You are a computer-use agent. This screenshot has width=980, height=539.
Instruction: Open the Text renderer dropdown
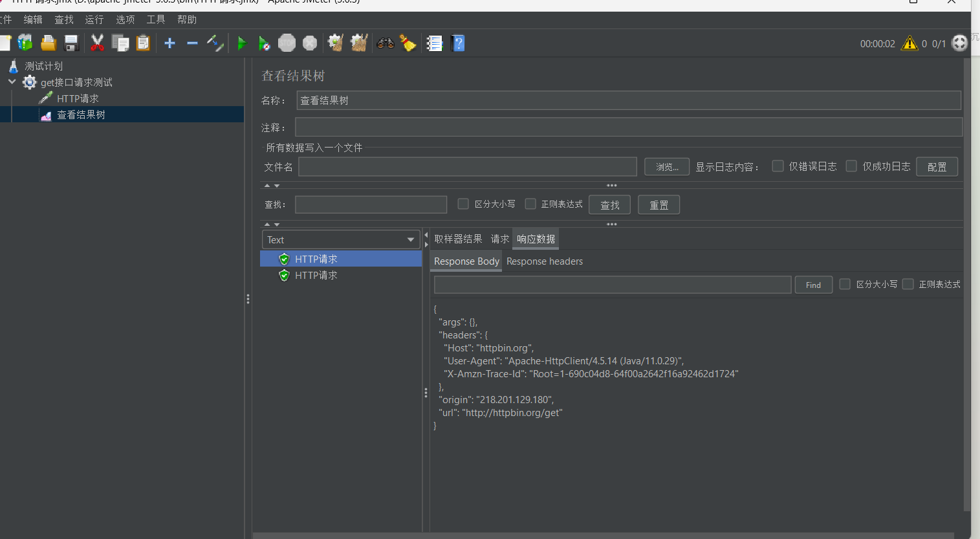click(341, 239)
